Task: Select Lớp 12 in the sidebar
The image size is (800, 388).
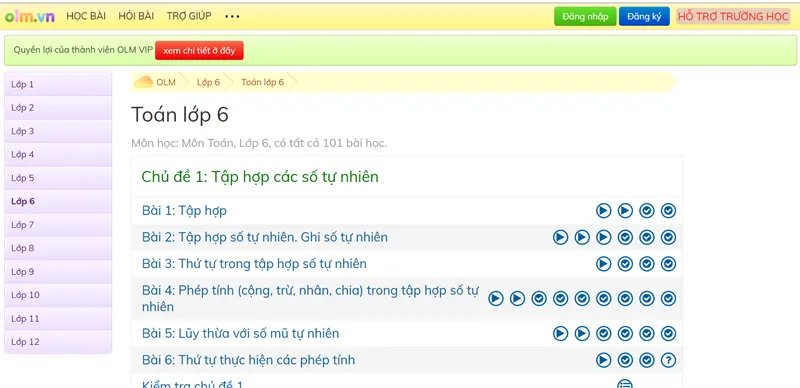Action: point(58,342)
